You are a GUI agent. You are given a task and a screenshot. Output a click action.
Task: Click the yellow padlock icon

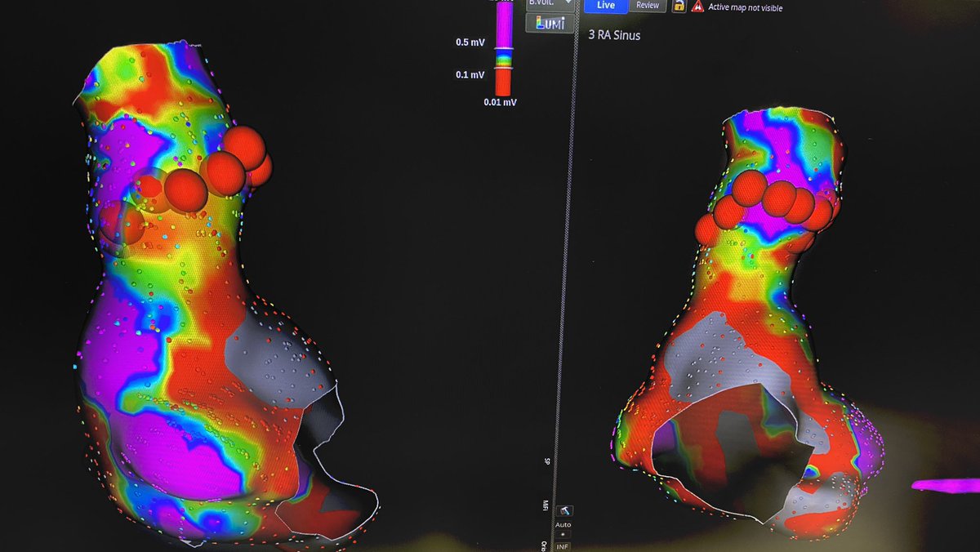click(679, 6)
